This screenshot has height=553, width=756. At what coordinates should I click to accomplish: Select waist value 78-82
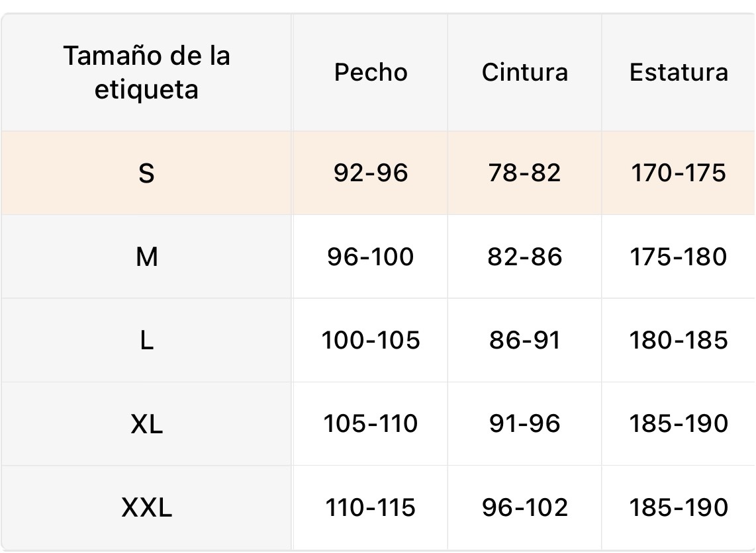pos(524,173)
